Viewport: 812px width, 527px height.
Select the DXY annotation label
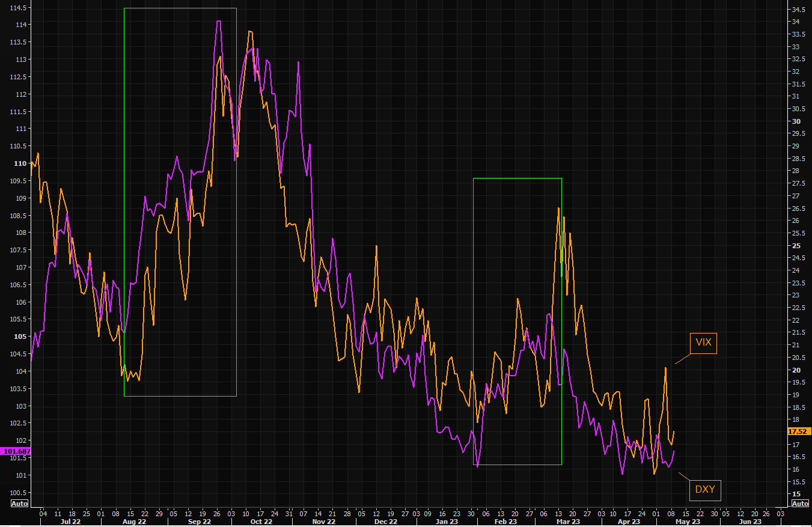click(x=705, y=490)
